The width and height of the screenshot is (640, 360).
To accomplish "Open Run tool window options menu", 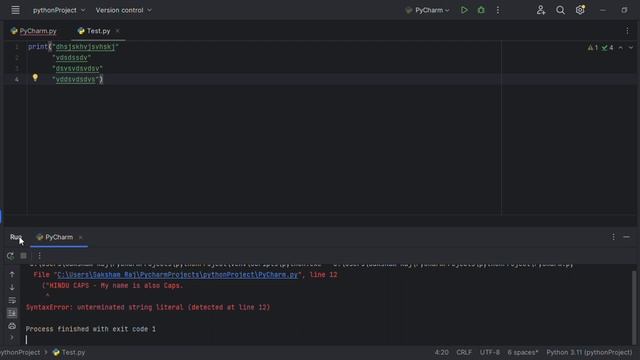I will pos(613,237).
